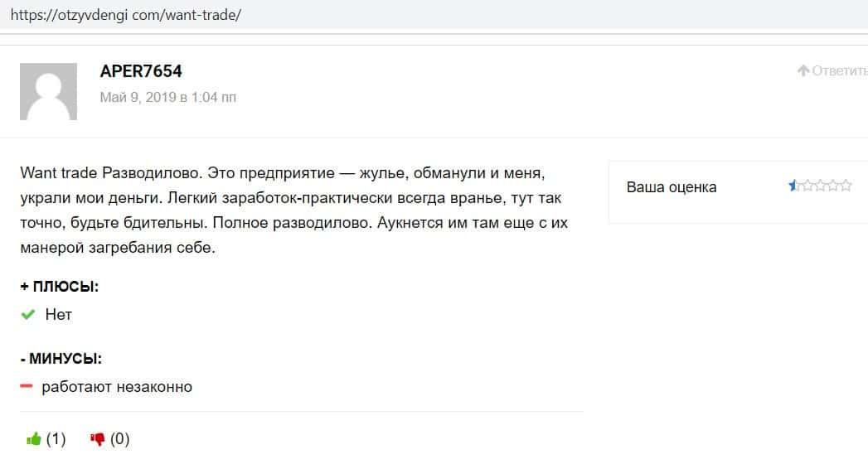868x469 pixels.
Task: Click the red thumbs-down dislike icon
Action: tap(98, 439)
